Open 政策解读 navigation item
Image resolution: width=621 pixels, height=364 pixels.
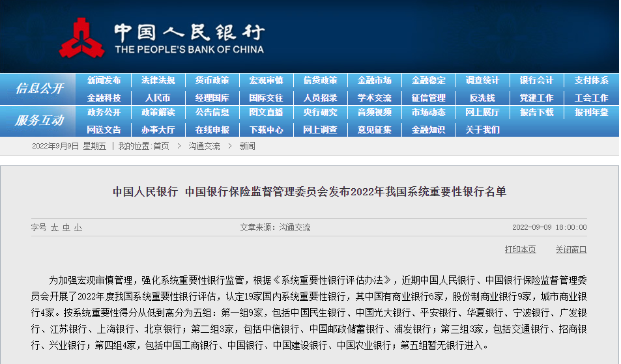click(x=158, y=113)
